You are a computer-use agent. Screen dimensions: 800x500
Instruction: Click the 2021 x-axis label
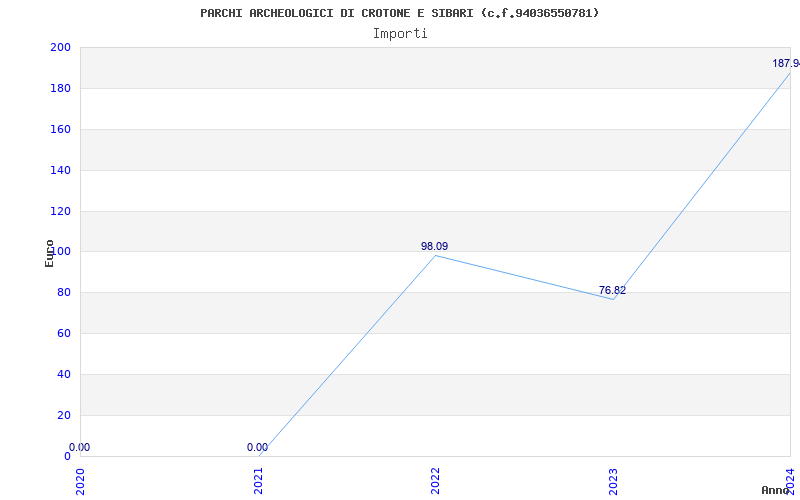pos(258,481)
